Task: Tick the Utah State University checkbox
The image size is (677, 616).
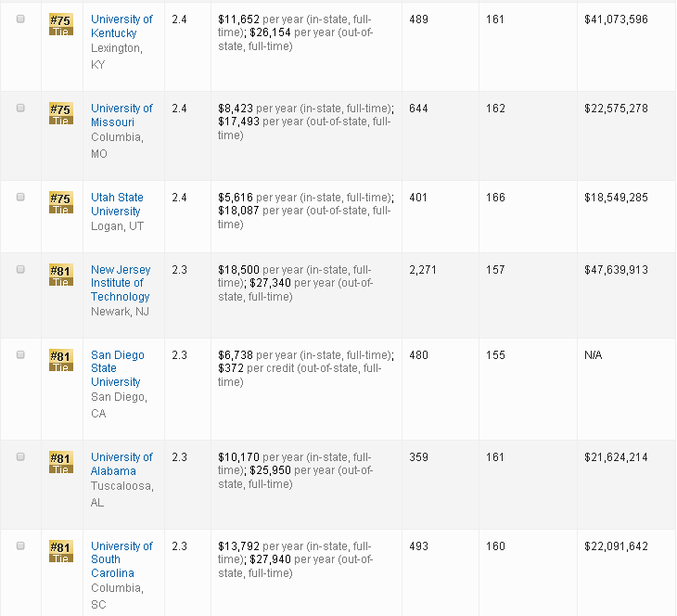Action: tap(20, 198)
